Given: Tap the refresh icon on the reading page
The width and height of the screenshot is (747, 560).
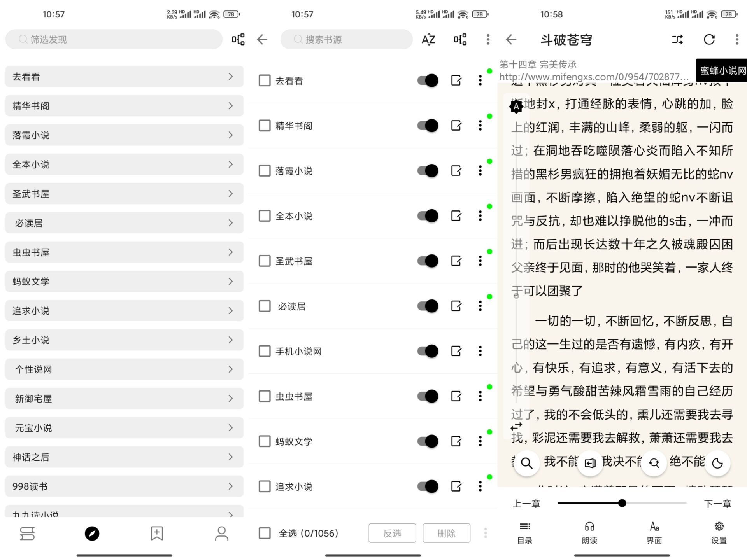Looking at the screenshot, I should (709, 39).
